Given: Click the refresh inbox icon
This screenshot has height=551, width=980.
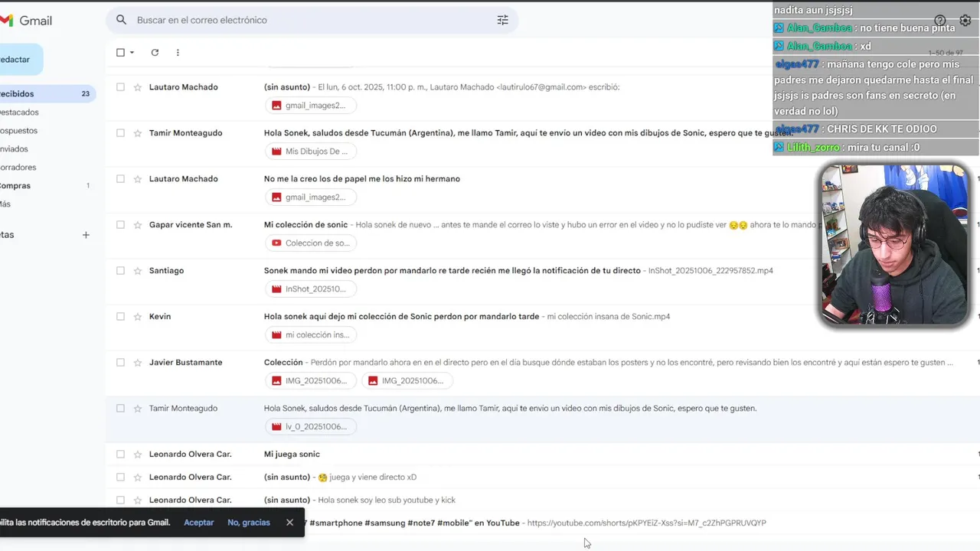Looking at the screenshot, I should (155, 53).
